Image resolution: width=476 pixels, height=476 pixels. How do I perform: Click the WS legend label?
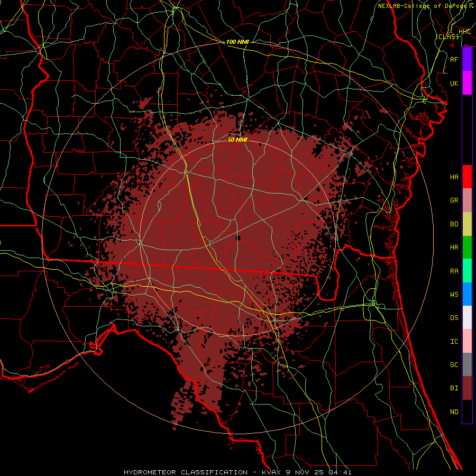[454, 295]
